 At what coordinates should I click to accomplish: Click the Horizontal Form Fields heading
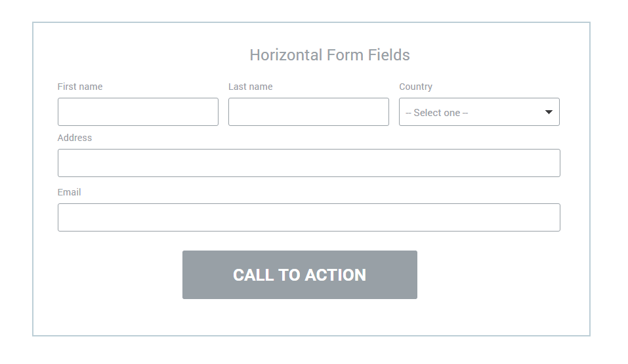coord(329,55)
